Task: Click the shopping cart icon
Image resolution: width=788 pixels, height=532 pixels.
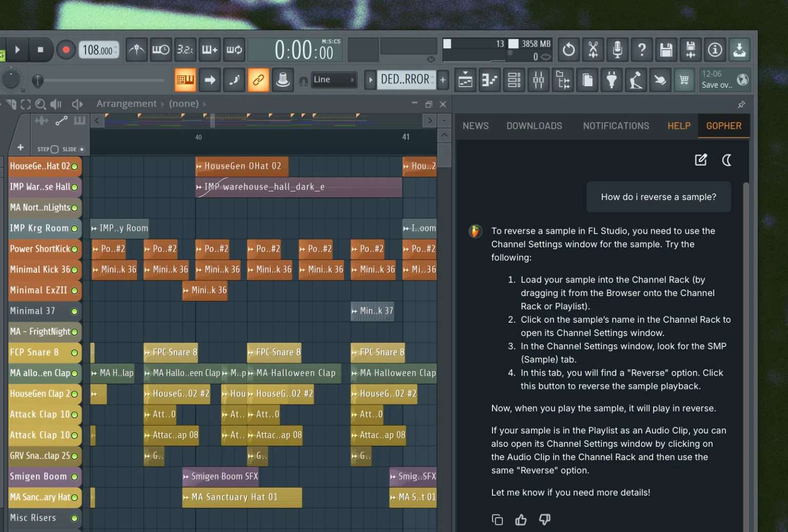Action: coord(684,80)
